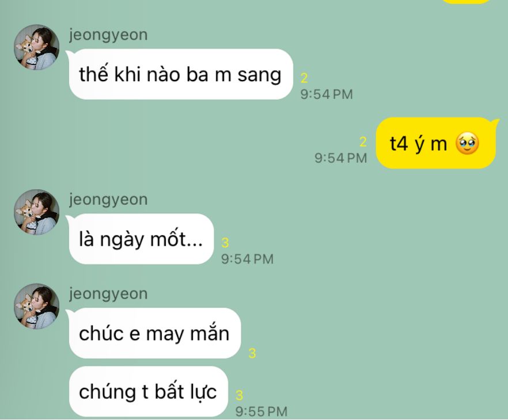The height and width of the screenshot is (420, 508).
Task: Open jeongyeon's avatar next to 'là ngày mốt...'
Action: pos(37,212)
